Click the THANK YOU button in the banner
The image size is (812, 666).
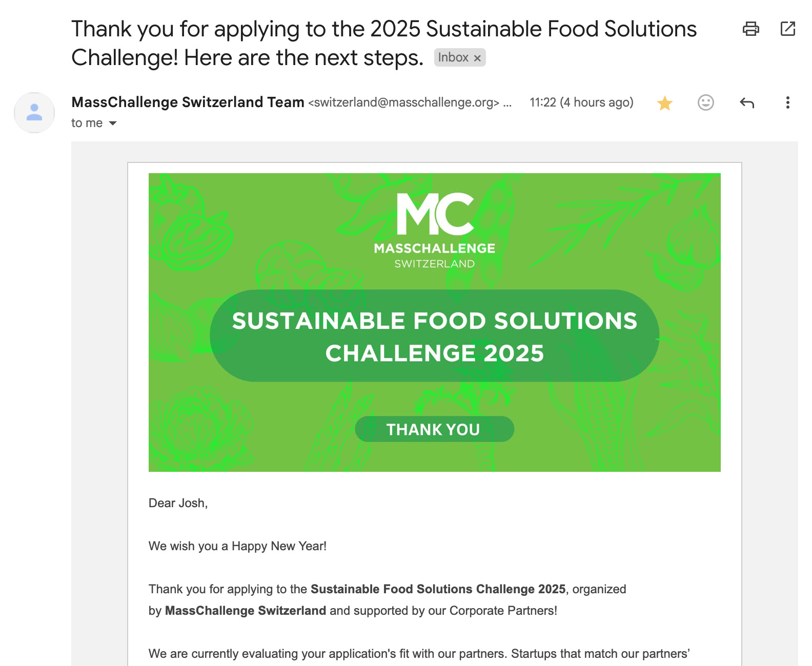(434, 429)
